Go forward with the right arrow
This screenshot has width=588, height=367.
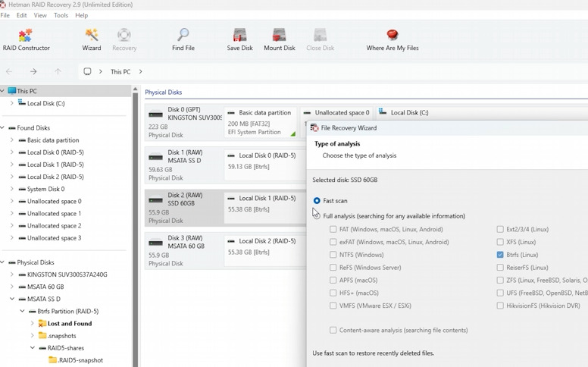pos(33,71)
